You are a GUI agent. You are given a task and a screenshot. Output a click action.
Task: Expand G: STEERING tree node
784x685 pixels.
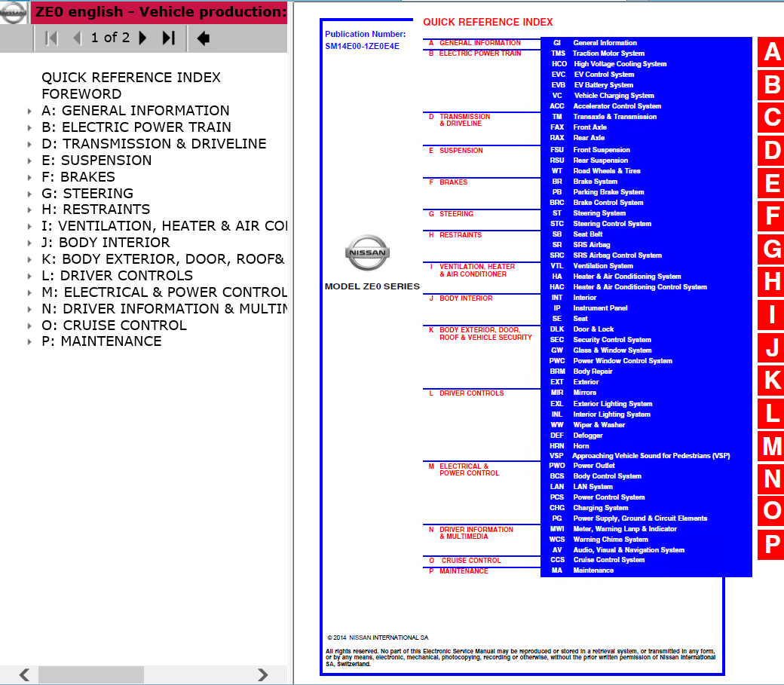(x=29, y=194)
